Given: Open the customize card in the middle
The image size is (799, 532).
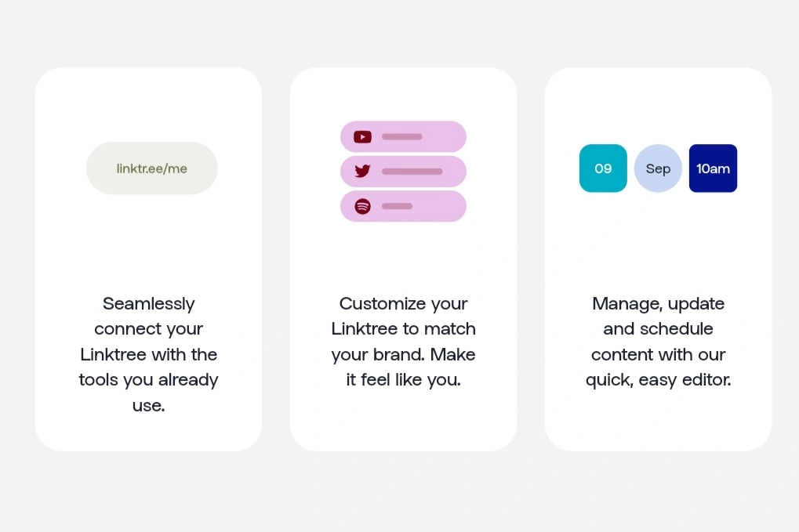Looking at the screenshot, I should click(x=403, y=259).
